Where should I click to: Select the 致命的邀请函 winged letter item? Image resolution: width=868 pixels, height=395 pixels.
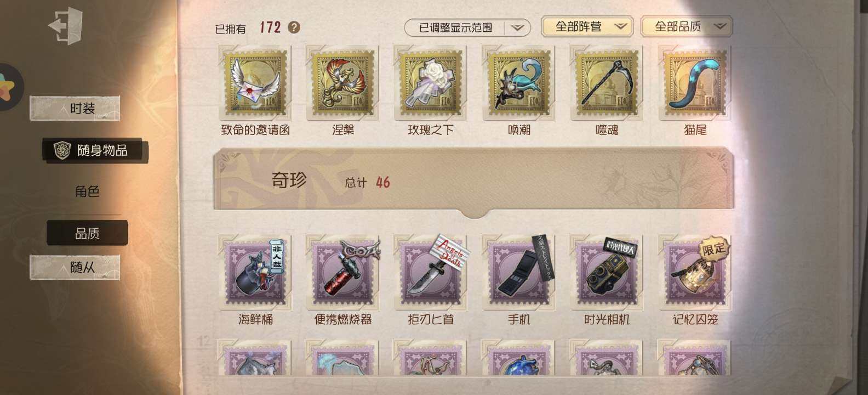point(255,83)
